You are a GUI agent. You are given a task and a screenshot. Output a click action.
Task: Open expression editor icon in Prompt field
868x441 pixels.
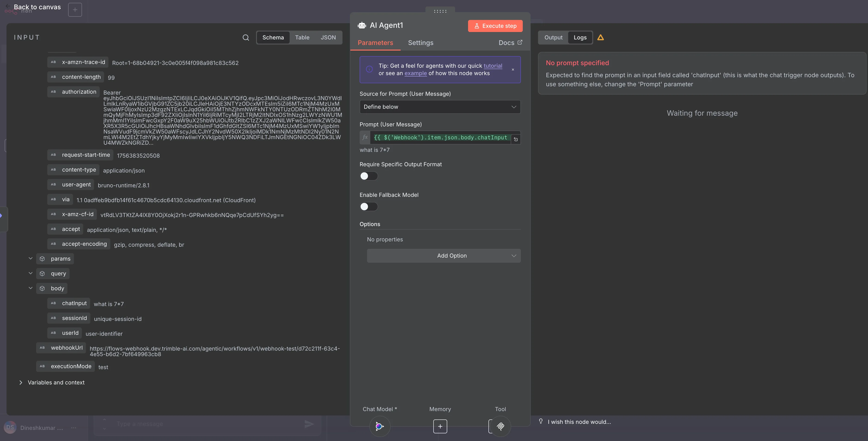tap(516, 139)
